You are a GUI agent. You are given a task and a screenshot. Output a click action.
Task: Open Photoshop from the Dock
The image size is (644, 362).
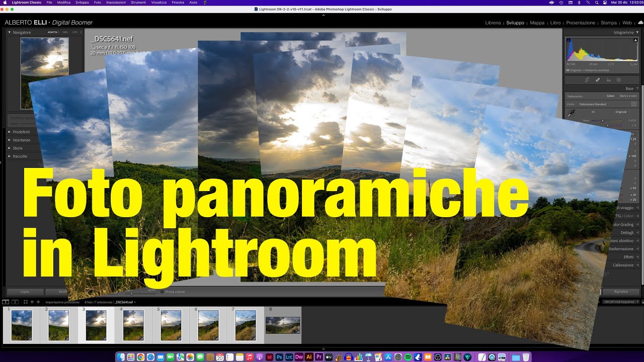tap(279, 357)
